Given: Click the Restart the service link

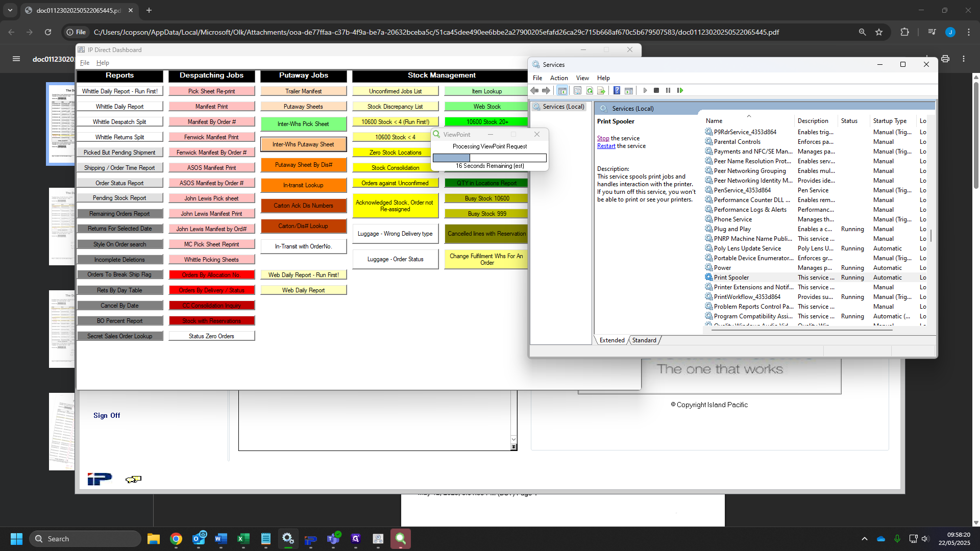Looking at the screenshot, I should coord(606,146).
